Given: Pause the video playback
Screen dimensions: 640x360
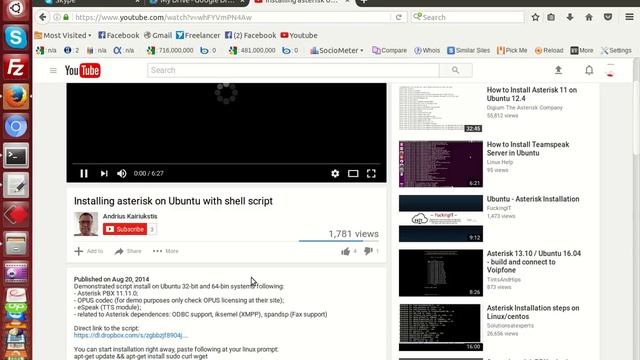Looking at the screenshot, I should (x=84, y=173).
